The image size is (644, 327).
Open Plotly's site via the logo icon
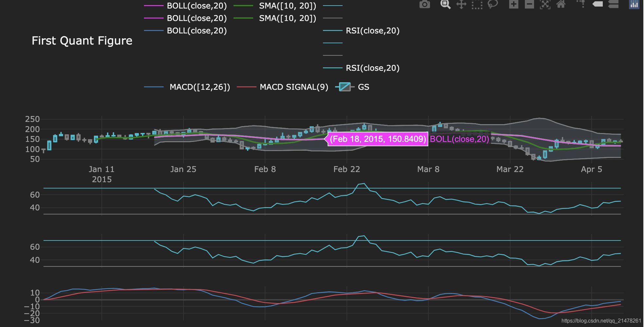634,5
